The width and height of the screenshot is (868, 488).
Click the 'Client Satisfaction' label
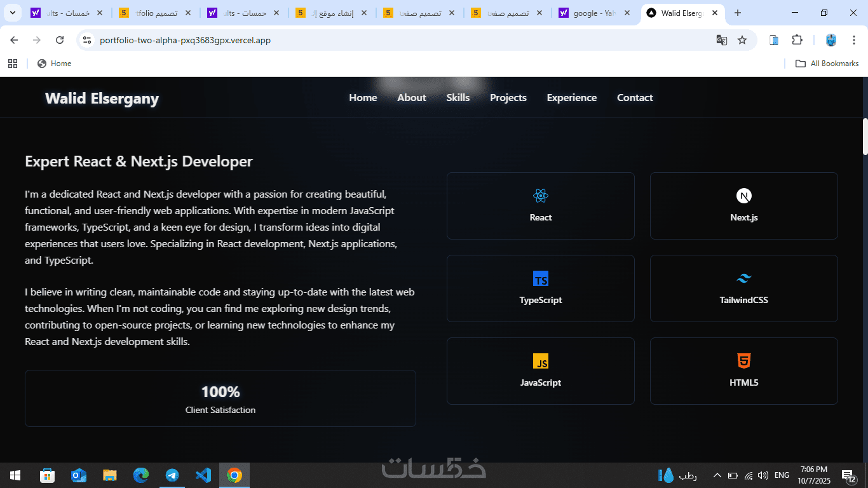(x=220, y=410)
